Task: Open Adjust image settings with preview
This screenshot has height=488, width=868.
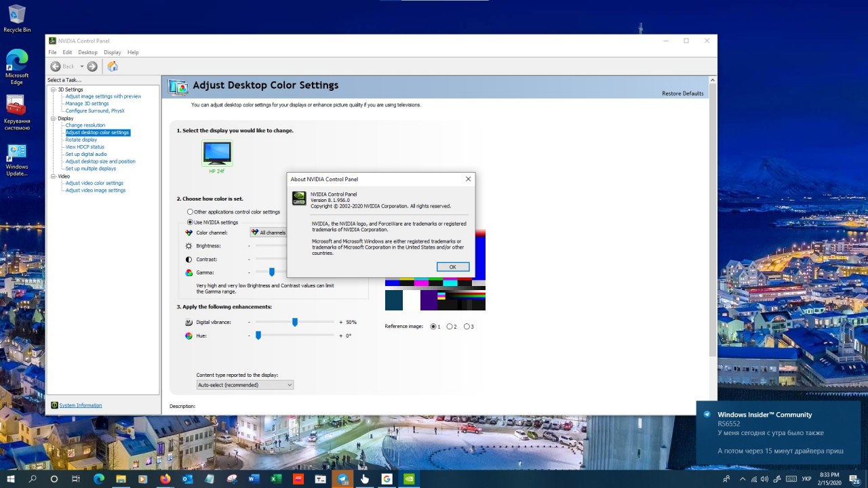Action: pos(103,96)
